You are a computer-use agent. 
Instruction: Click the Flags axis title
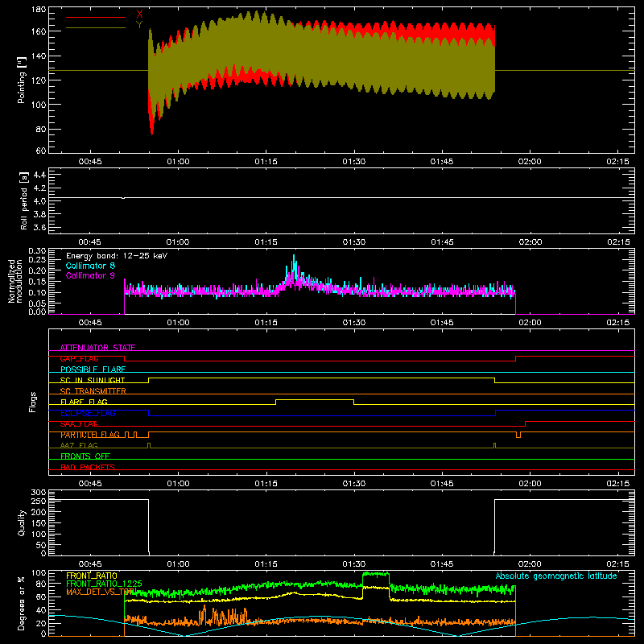33,402
